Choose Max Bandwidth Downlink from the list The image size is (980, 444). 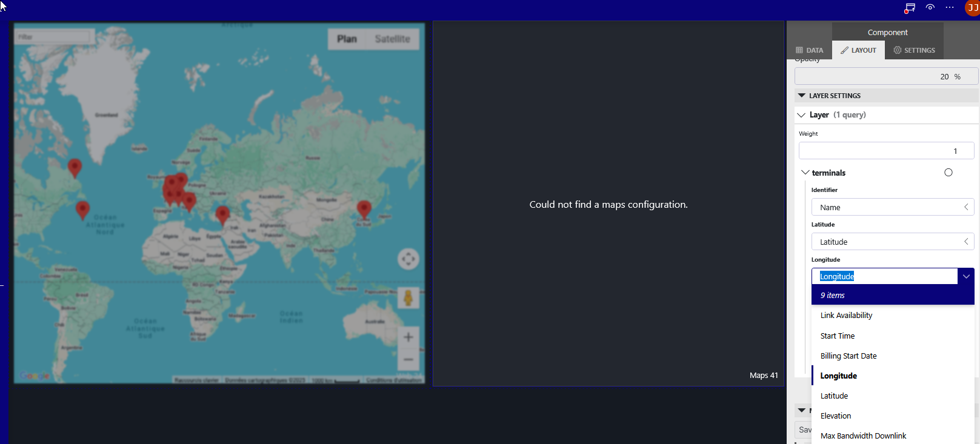[893, 436]
